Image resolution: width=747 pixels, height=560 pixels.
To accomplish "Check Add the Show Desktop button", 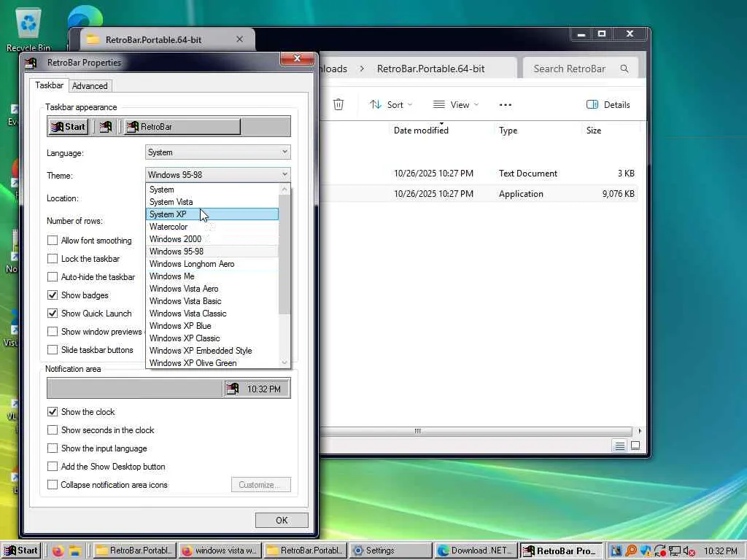I will (x=53, y=467).
